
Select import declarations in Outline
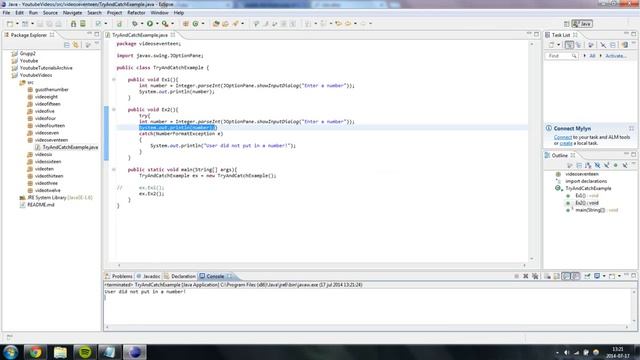tap(586, 181)
